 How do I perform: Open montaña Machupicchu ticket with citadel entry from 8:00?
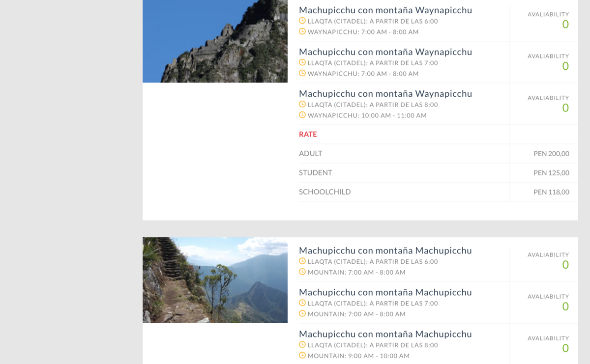point(385,334)
